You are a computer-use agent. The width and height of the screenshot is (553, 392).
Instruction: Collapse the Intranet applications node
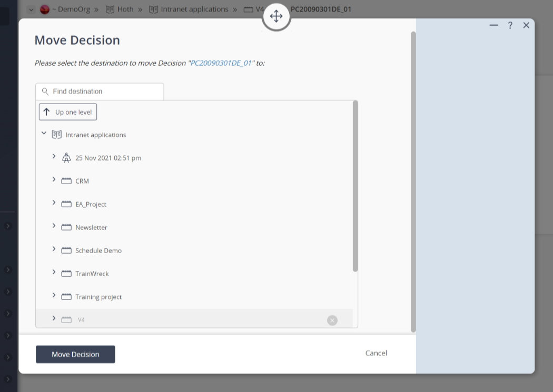(44, 133)
